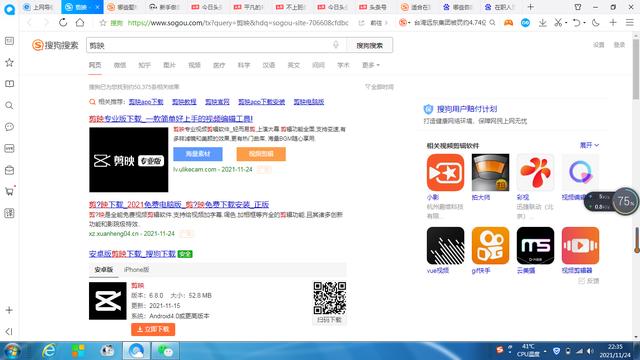Open the 剪?映下载_2021免费电脑版 result link
The width and height of the screenshot is (640, 360).
pos(179,204)
